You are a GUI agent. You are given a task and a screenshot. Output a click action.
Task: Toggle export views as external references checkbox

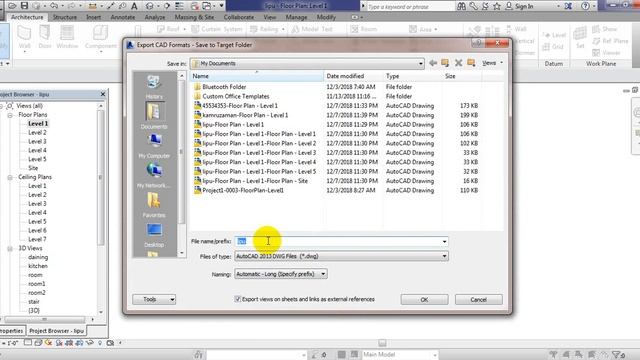238,299
